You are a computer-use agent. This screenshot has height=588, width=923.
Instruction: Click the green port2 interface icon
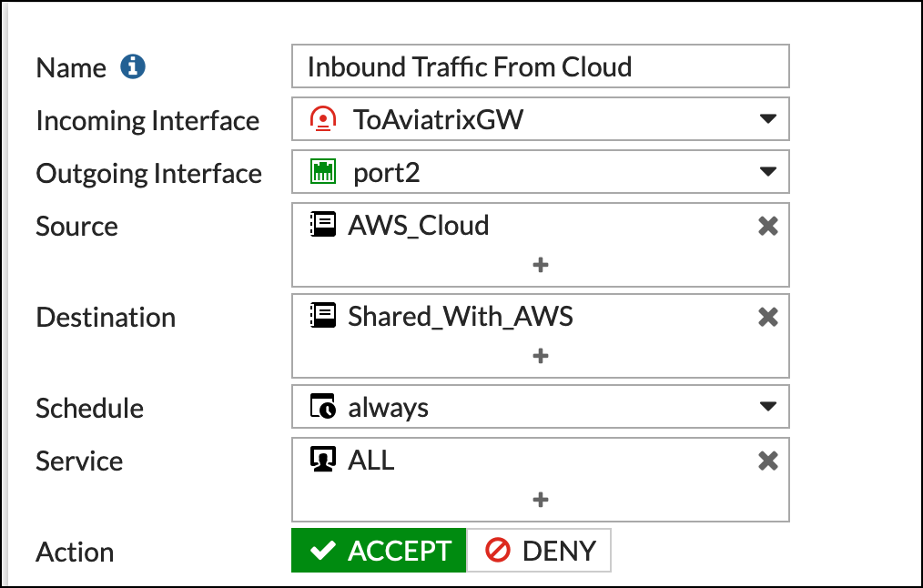[323, 172]
